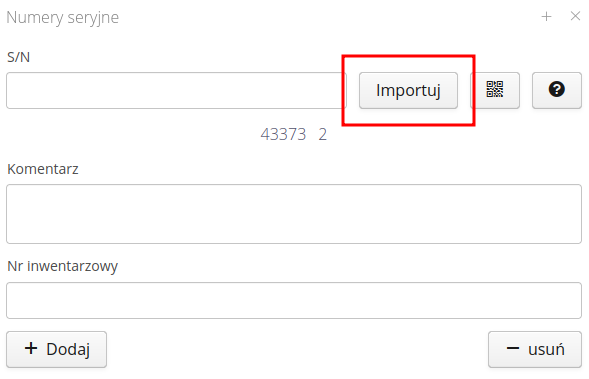The height and width of the screenshot is (379, 589).
Task: Click the word usuń on the remove button
Action: pos(546,349)
